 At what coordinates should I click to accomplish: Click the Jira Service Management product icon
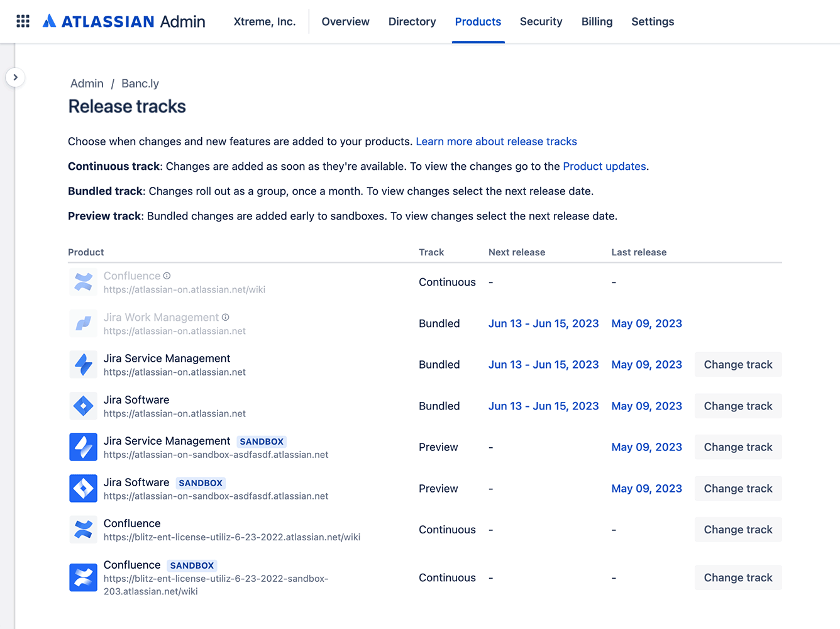coord(83,365)
